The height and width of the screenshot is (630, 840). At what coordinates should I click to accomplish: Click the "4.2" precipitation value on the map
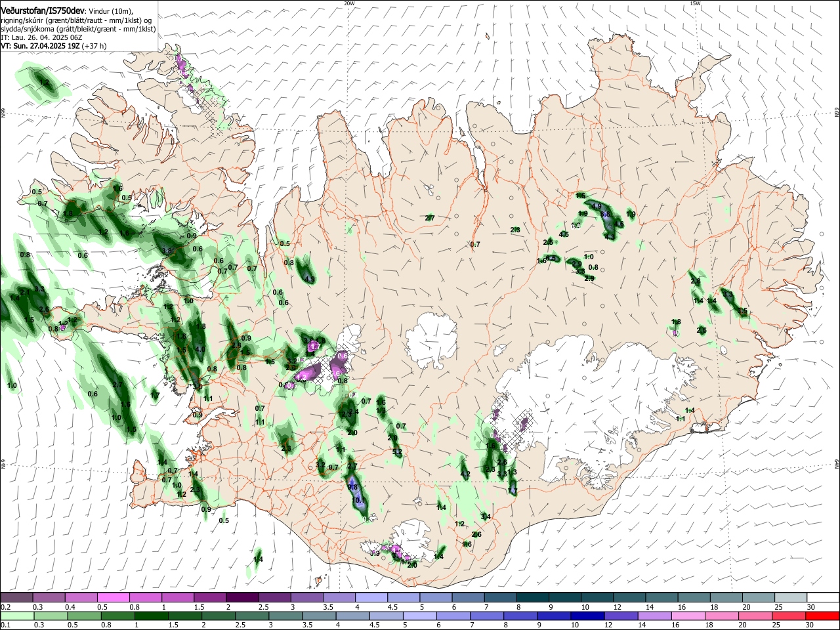tap(465, 474)
